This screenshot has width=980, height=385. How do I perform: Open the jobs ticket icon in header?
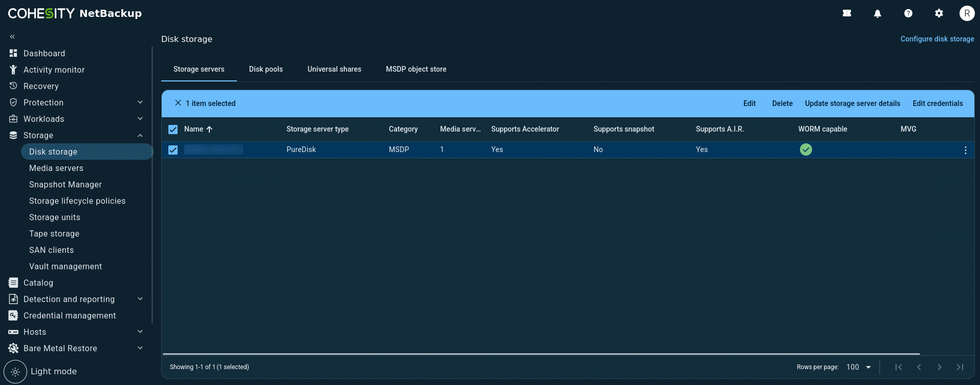(847, 13)
